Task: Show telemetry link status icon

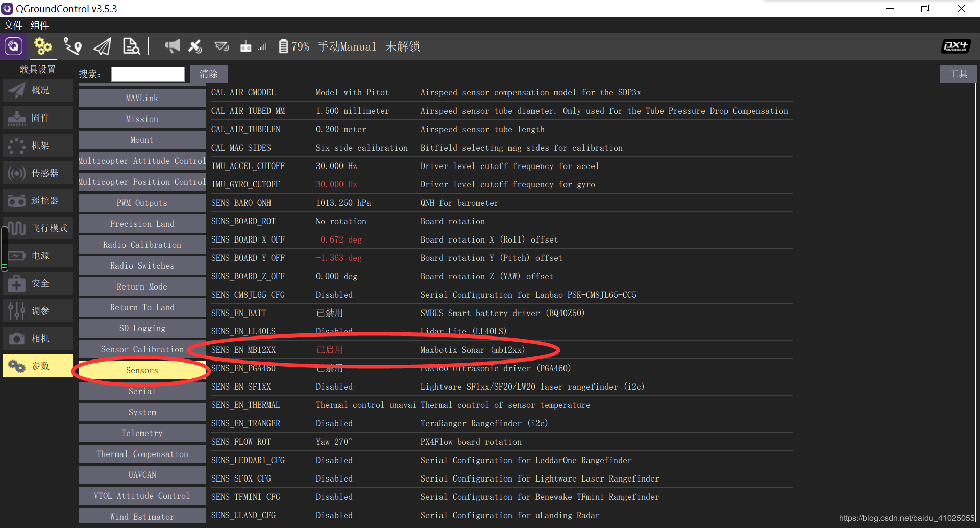Action: coord(222,46)
